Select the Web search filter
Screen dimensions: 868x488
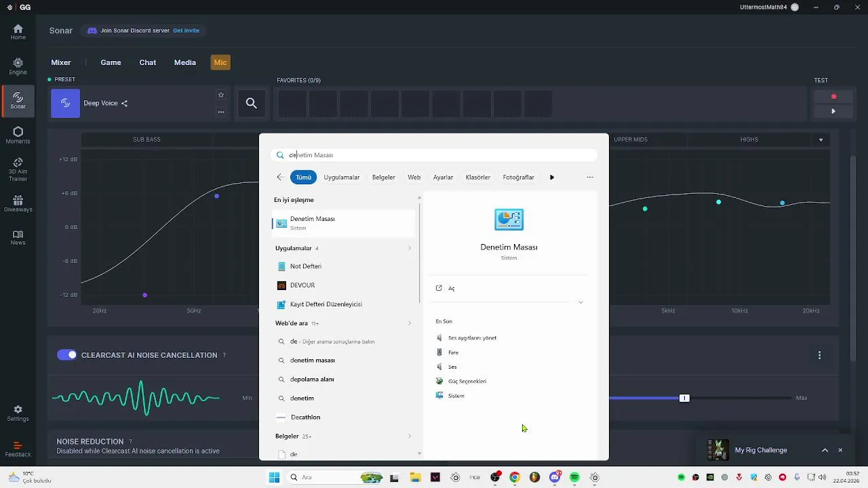click(414, 177)
